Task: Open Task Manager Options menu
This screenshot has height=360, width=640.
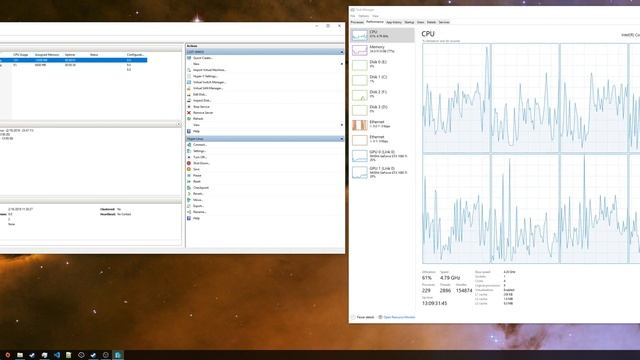Action: point(364,16)
